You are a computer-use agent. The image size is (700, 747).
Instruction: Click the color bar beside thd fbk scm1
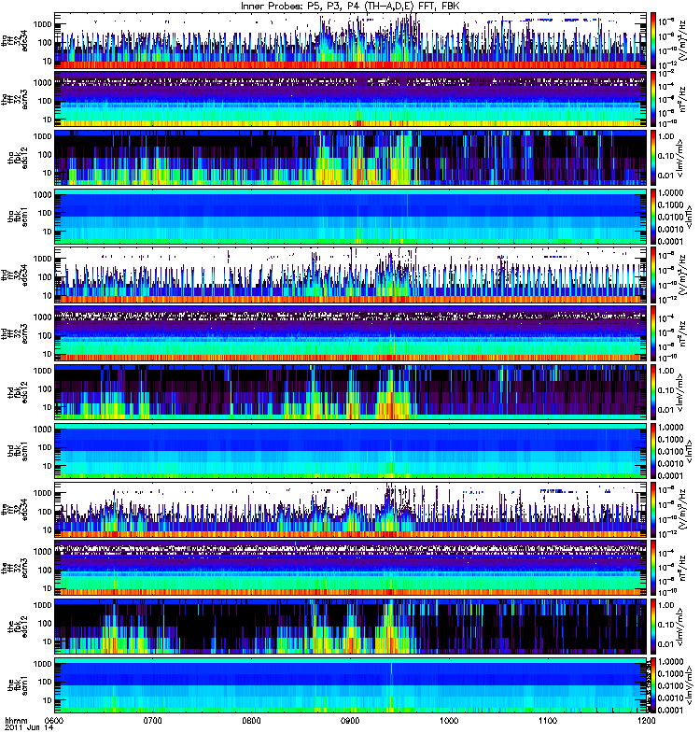(653, 451)
